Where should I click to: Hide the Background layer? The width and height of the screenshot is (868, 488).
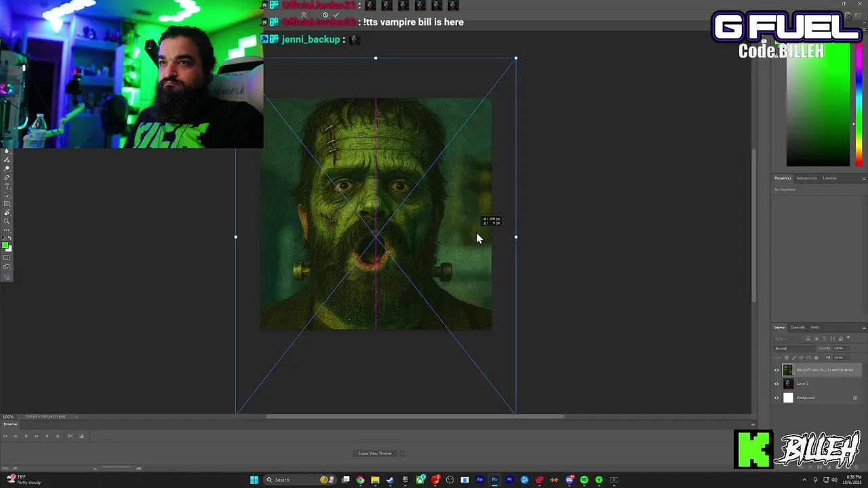[776, 398]
